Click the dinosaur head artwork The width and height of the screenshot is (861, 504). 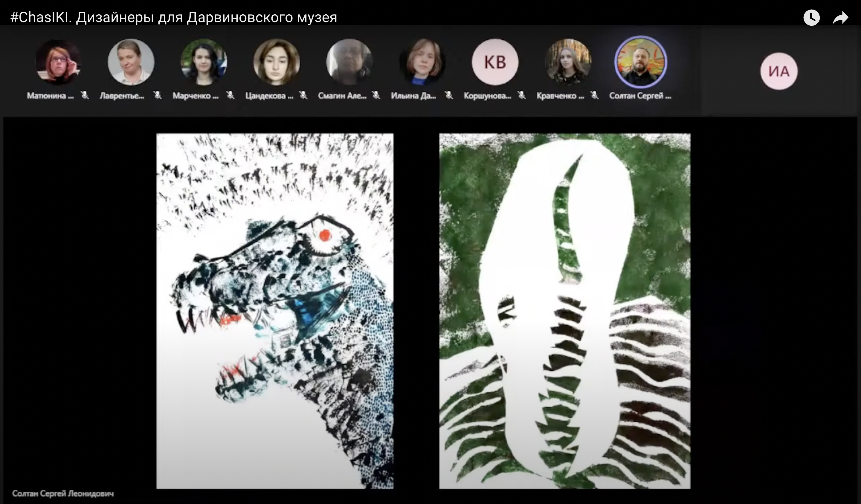tap(275, 311)
